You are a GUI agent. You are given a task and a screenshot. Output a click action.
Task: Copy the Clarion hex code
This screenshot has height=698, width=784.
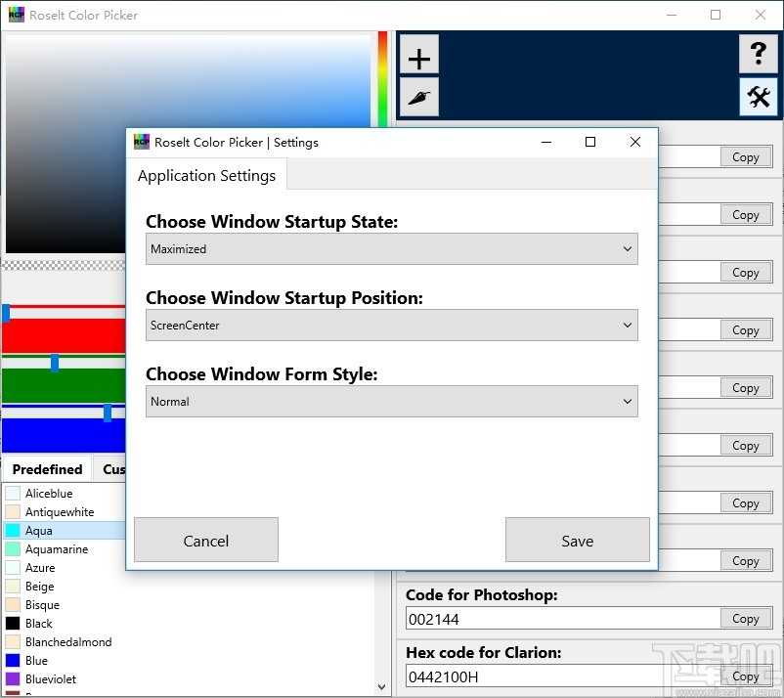[x=745, y=676]
